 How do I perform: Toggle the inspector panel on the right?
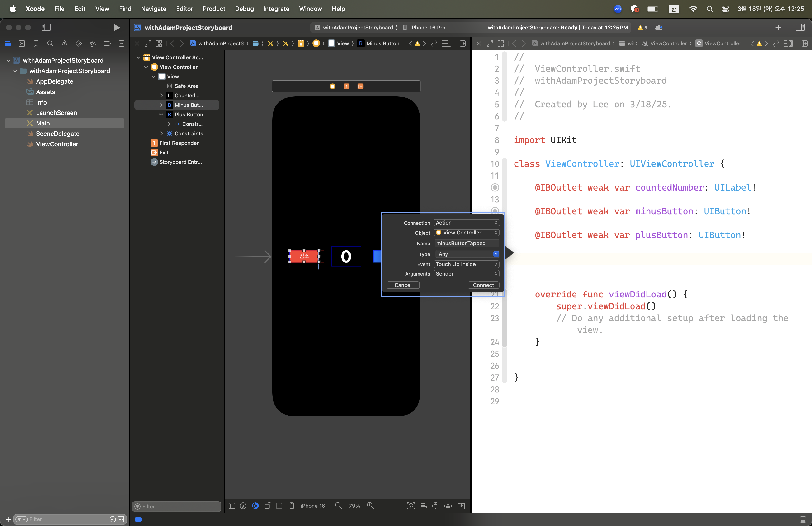tap(800, 28)
